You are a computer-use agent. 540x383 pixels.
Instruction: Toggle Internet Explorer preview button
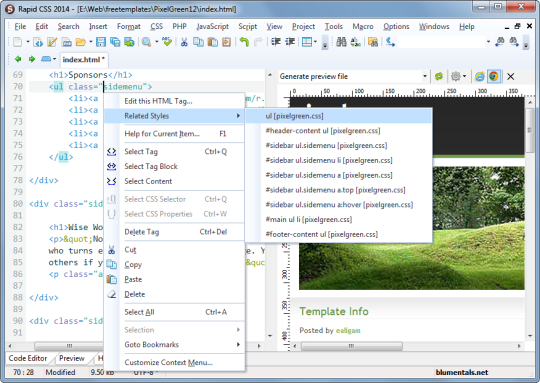tap(479, 76)
